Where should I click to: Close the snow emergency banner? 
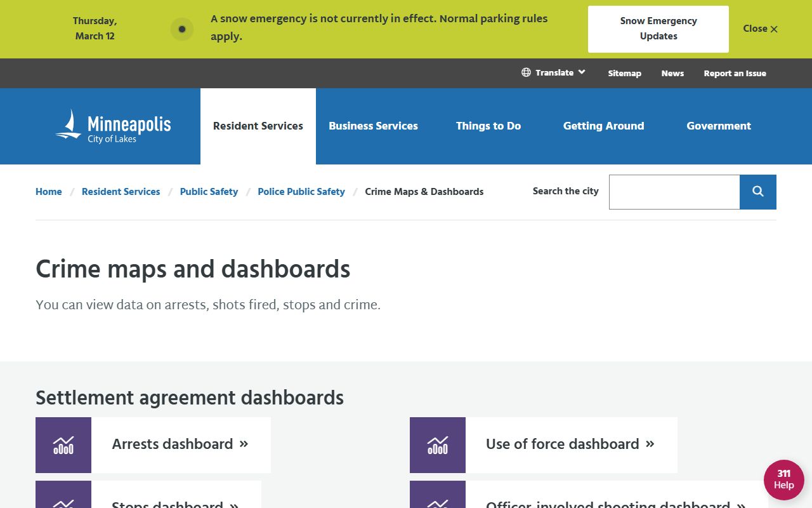(x=760, y=29)
